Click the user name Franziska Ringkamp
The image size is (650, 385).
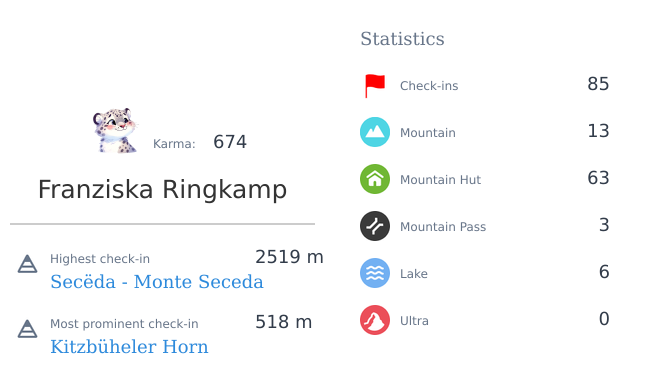tap(162, 190)
